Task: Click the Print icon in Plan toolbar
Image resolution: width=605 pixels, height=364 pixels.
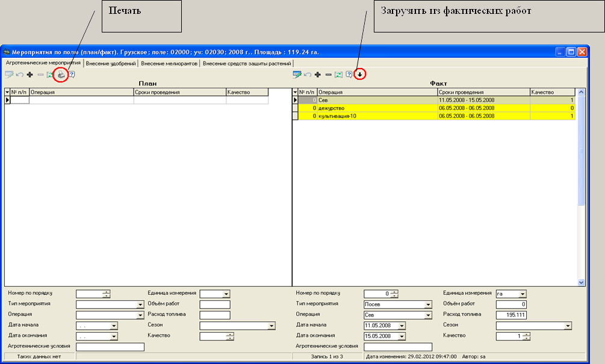Action: pyautogui.click(x=60, y=75)
